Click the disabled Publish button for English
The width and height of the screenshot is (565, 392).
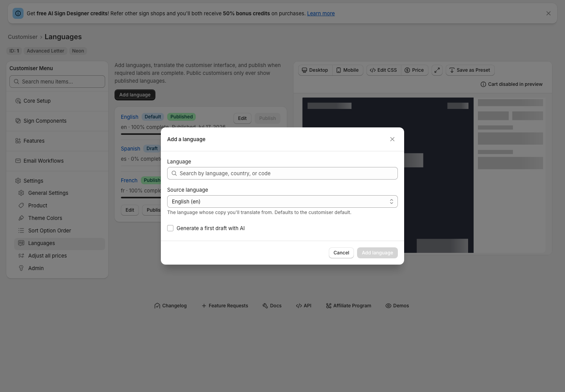[x=268, y=118]
